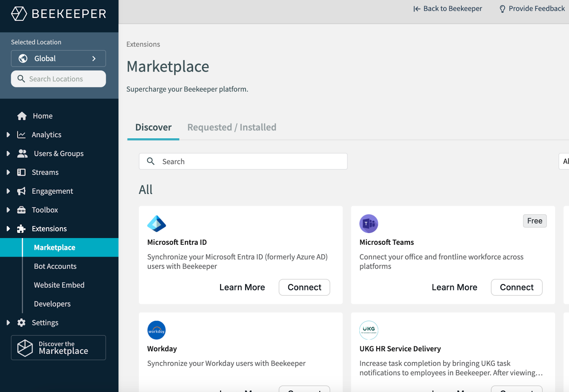
Task: Click the UKG logo
Action: pyautogui.click(x=369, y=330)
